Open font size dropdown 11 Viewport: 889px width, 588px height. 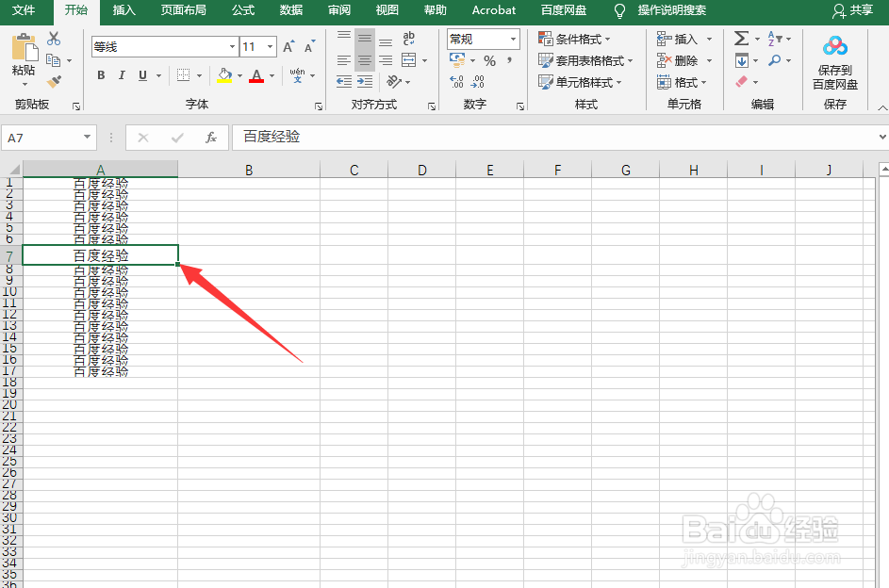tap(271, 46)
